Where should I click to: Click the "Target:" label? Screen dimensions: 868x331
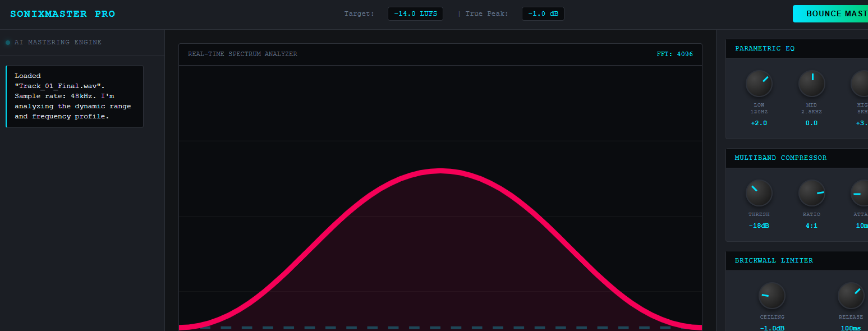(359, 14)
